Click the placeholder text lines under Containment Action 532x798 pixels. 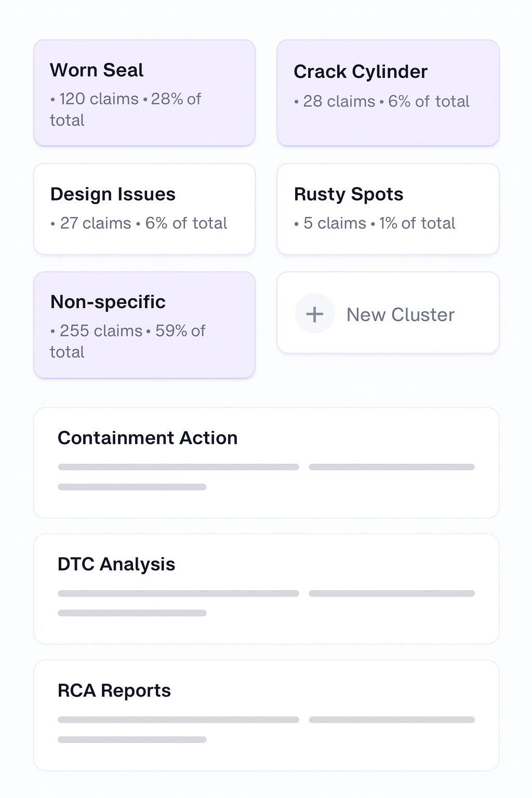178,467
